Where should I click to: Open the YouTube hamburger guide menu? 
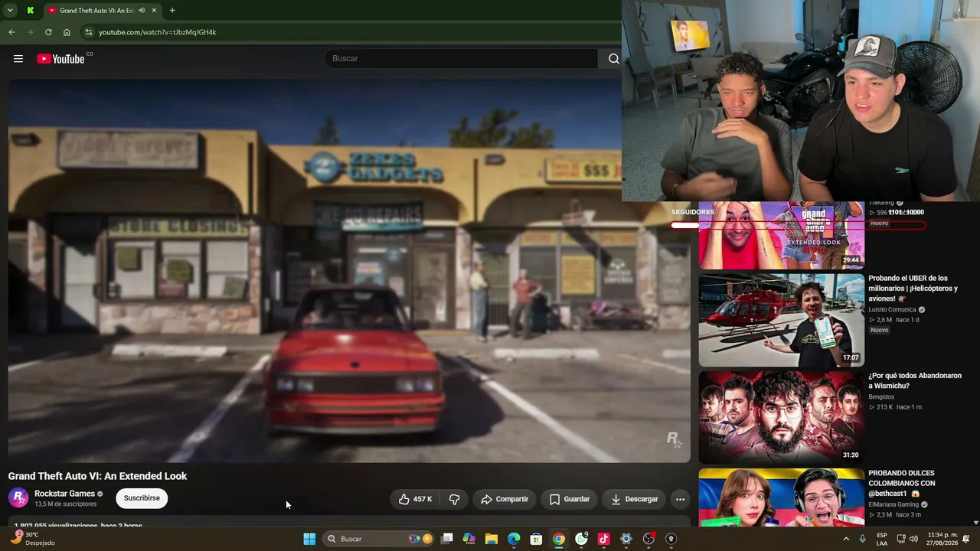(18, 59)
